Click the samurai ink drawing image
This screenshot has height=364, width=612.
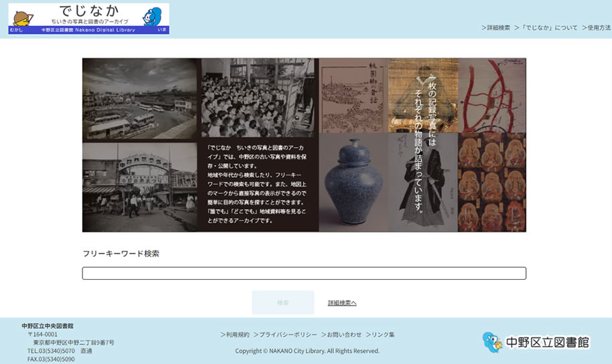click(x=423, y=182)
